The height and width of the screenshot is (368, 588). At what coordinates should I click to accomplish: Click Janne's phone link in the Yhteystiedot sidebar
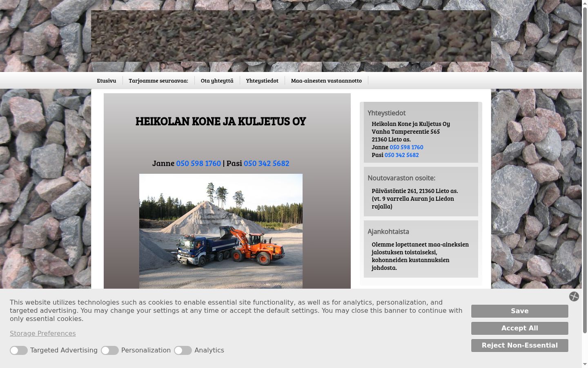pyautogui.click(x=406, y=147)
